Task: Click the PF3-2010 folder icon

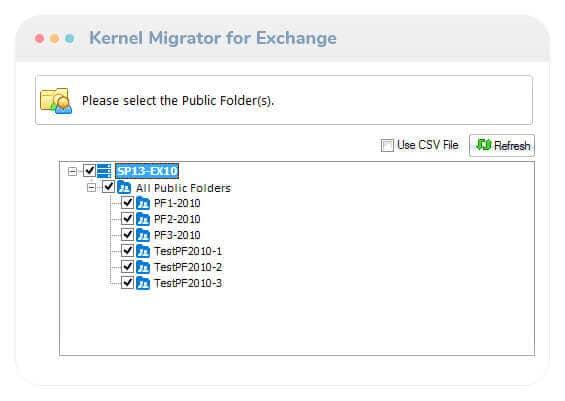Action: pos(143,235)
